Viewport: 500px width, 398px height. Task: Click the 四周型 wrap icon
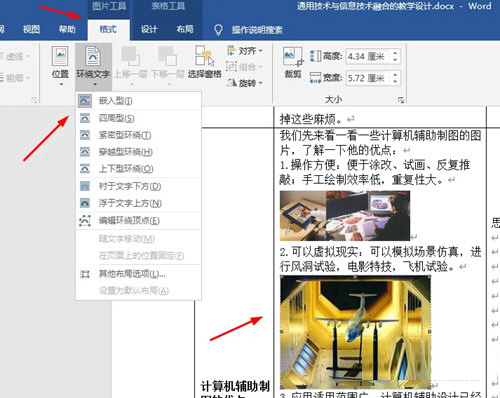pyautogui.click(x=85, y=118)
